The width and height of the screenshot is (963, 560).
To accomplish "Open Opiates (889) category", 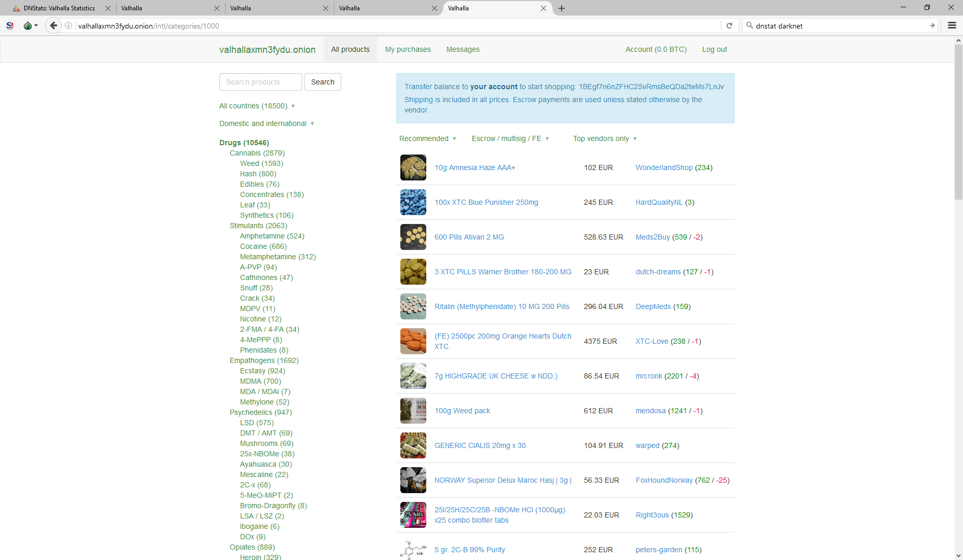I will [252, 547].
